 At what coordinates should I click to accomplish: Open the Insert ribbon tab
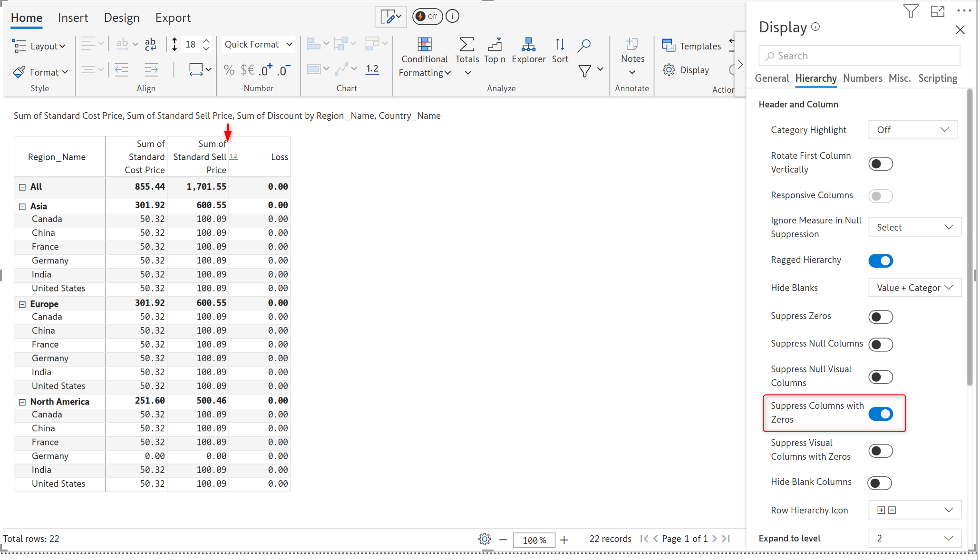[73, 18]
